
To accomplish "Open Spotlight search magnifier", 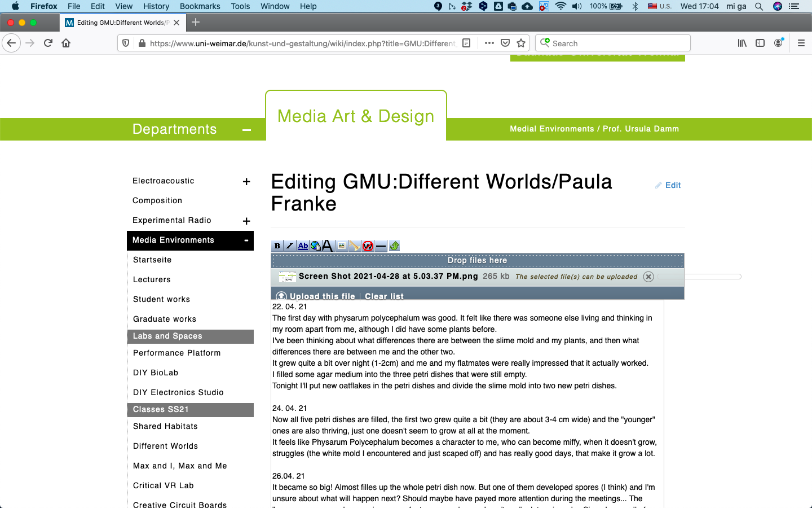I will (759, 6).
